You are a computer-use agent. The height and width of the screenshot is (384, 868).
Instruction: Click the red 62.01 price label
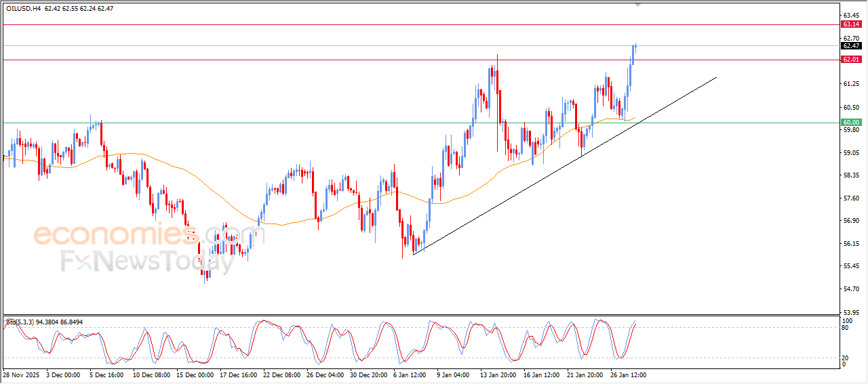(850, 60)
